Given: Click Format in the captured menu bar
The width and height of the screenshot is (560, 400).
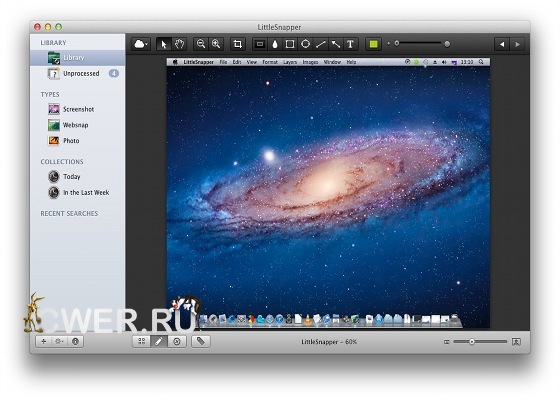Looking at the screenshot, I should point(270,62).
